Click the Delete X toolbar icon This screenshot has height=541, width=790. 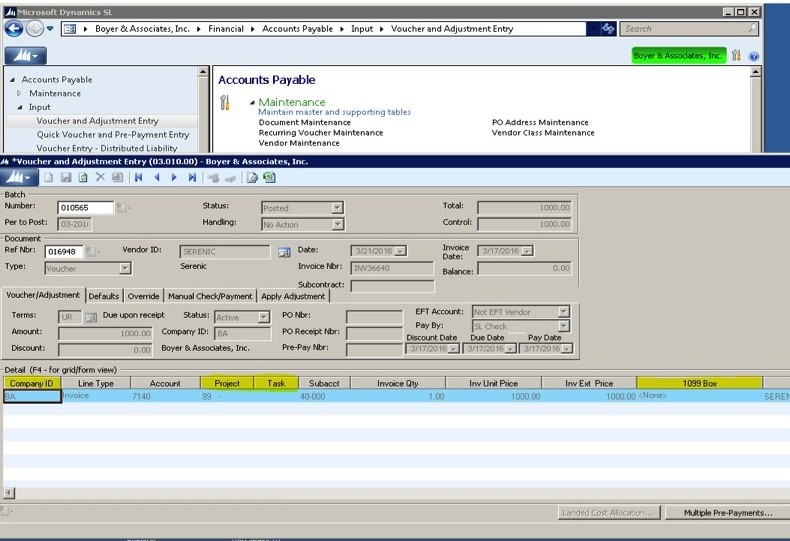coord(100,177)
